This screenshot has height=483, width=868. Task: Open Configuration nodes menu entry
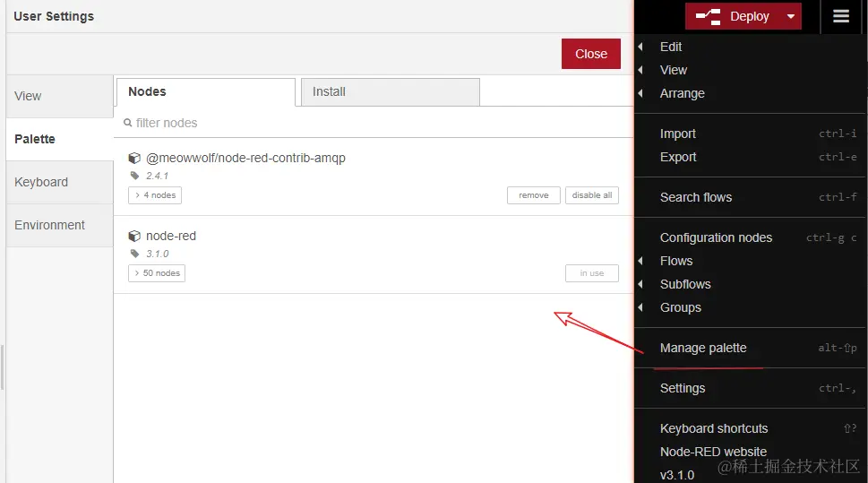click(750, 237)
